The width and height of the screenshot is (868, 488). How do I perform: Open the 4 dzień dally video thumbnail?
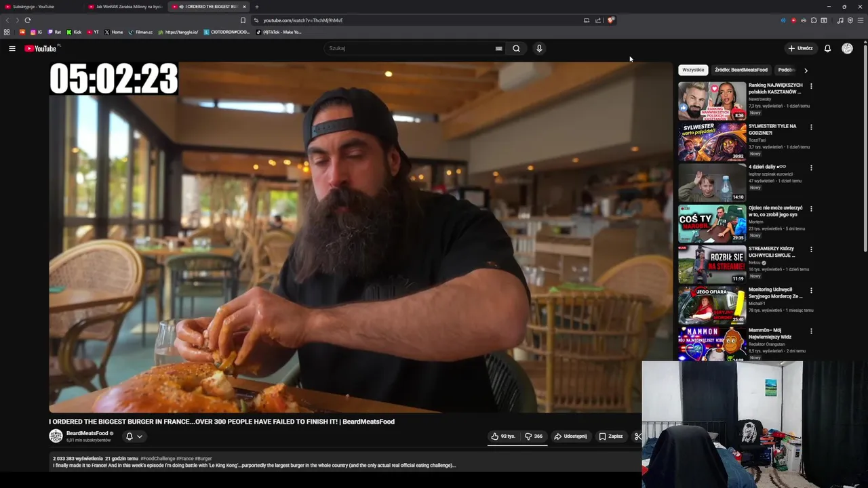(712, 182)
